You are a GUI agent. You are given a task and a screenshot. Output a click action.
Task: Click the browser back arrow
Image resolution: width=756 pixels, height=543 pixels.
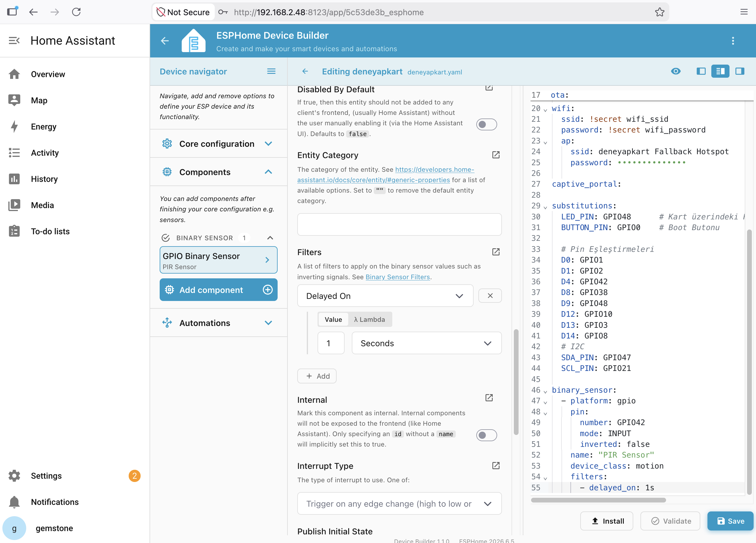point(33,12)
